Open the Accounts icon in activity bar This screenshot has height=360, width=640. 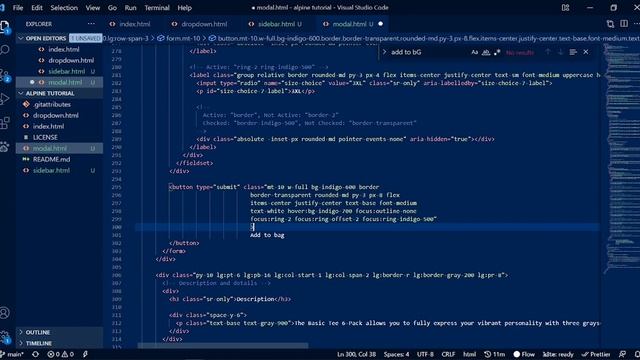click(5, 313)
